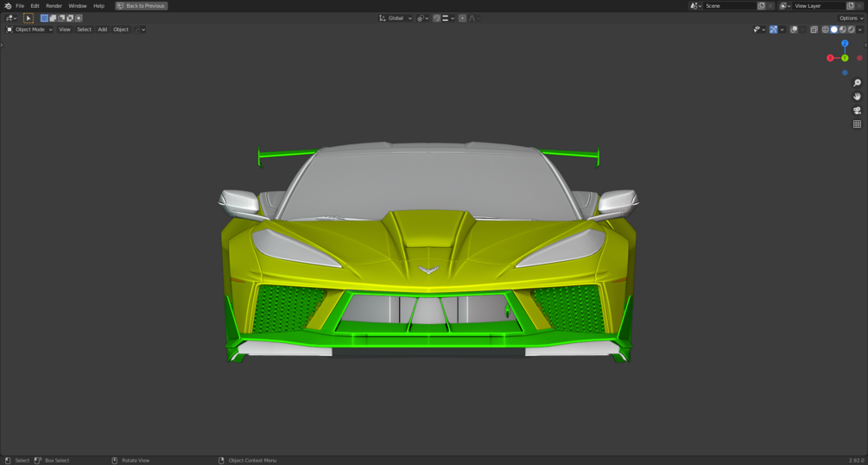Click the 2.92.0 version text
The image size is (868, 465).
857,461
